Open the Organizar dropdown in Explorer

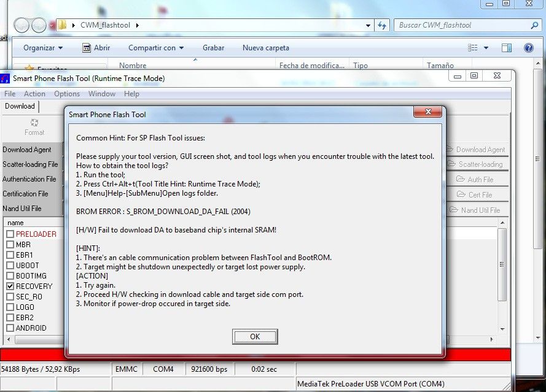click(43, 48)
